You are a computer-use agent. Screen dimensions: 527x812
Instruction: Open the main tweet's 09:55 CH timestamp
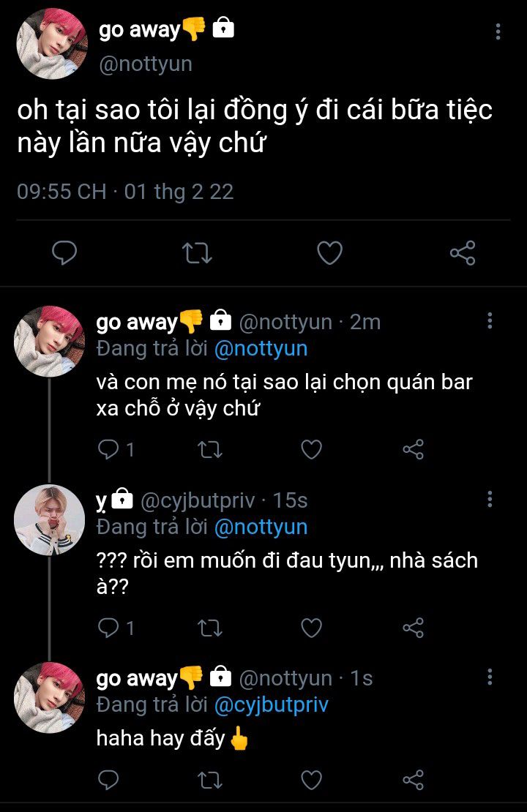click(61, 192)
